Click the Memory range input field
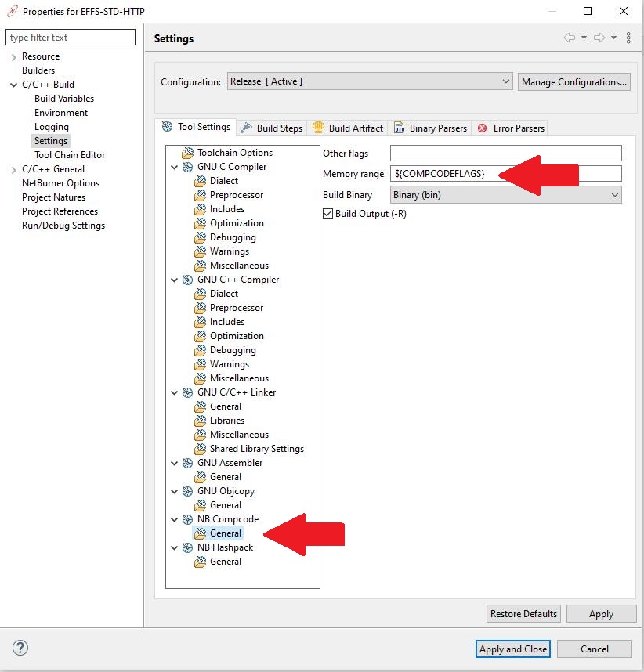Viewport: 644px width, 672px height. (x=505, y=174)
